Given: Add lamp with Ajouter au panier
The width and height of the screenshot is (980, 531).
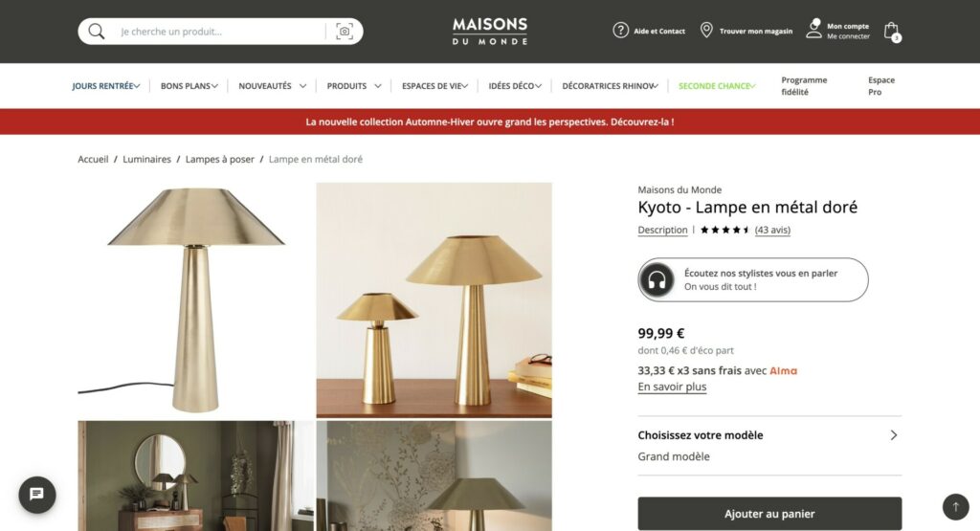Looking at the screenshot, I should (x=769, y=514).
